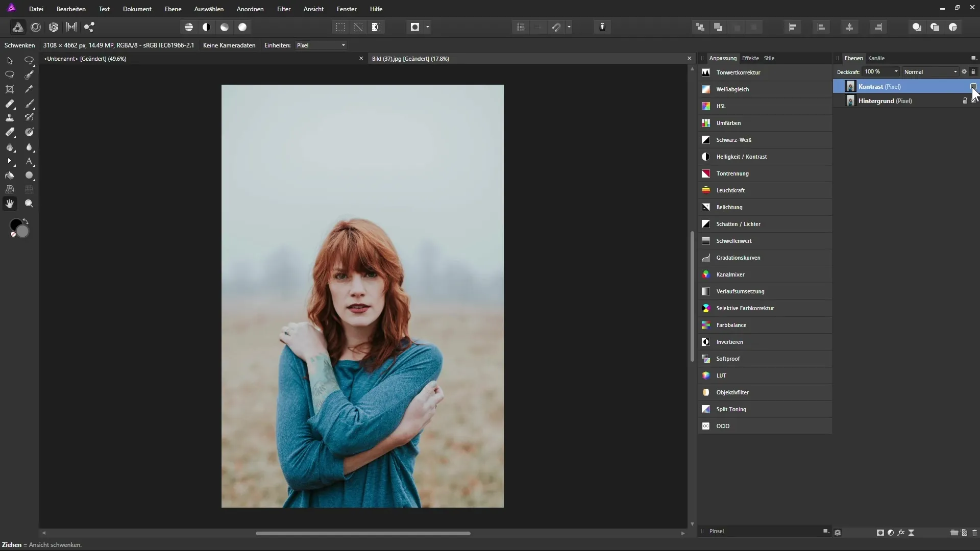Image resolution: width=980 pixels, height=551 pixels.
Task: Add a Tonwertkorrektur adjustment
Action: point(765,72)
